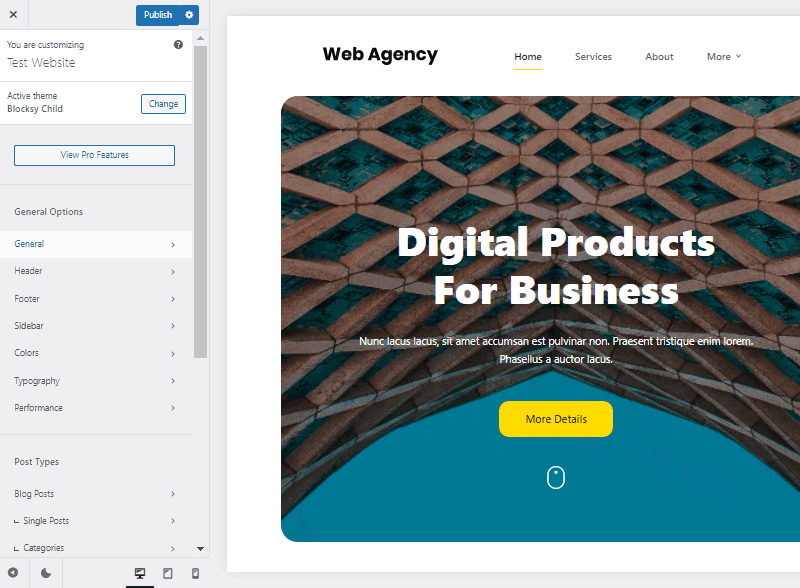The height and width of the screenshot is (588, 800).
Task: Open the Header settings panel
Action: click(x=95, y=271)
